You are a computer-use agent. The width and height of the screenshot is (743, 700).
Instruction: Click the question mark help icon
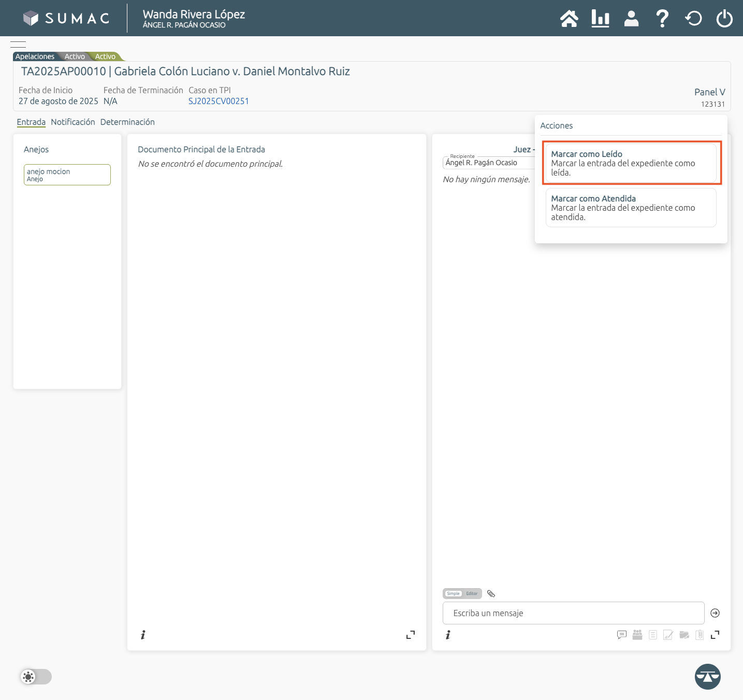[x=662, y=19]
